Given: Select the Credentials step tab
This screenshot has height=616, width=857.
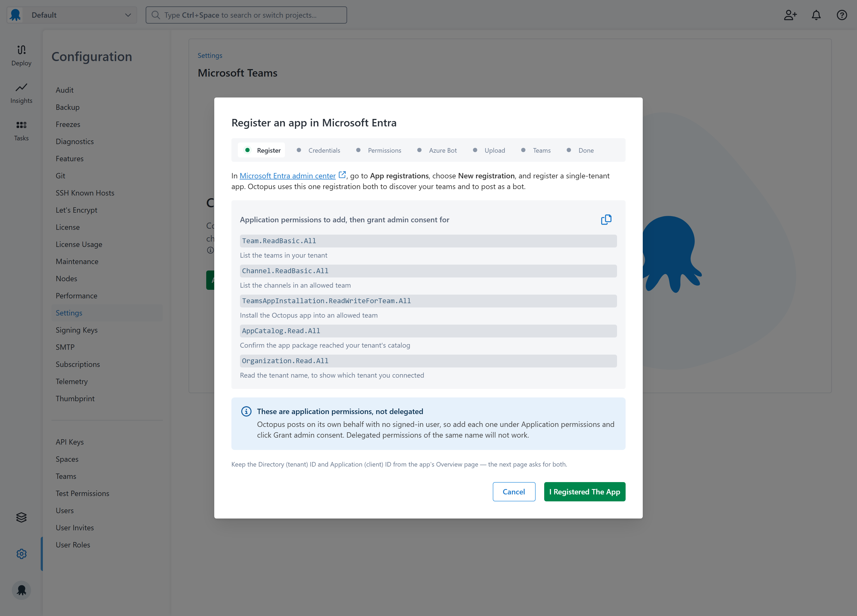Looking at the screenshot, I should pos(318,151).
